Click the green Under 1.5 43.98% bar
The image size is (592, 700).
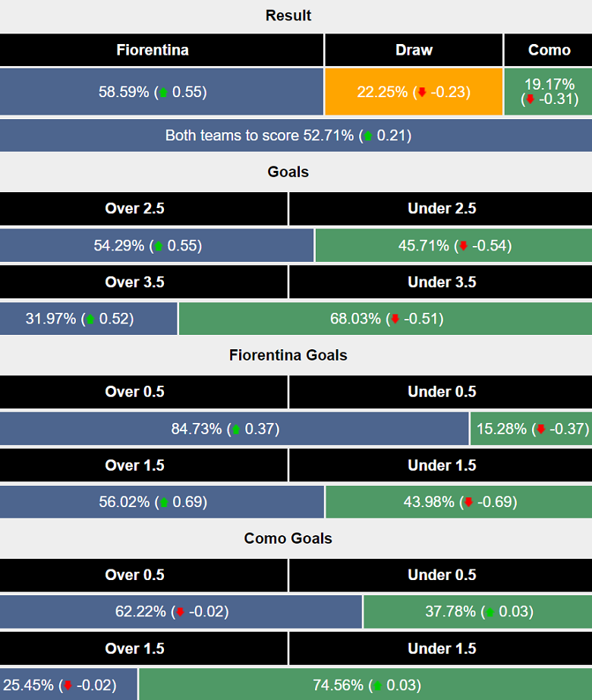458,502
